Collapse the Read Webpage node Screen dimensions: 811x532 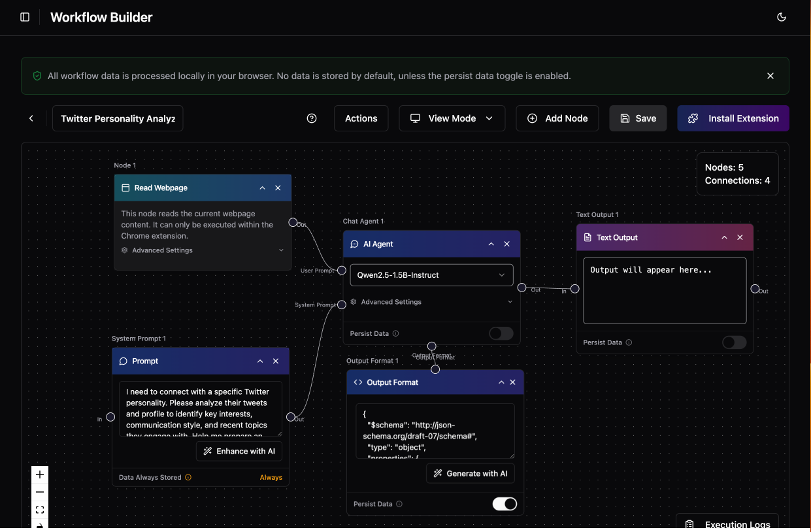click(262, 188)
